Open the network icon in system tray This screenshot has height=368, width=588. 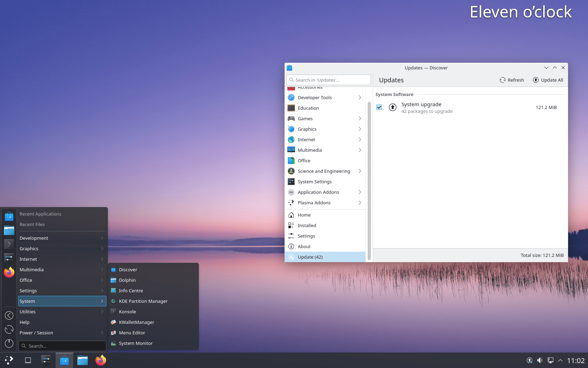[551, 360]
